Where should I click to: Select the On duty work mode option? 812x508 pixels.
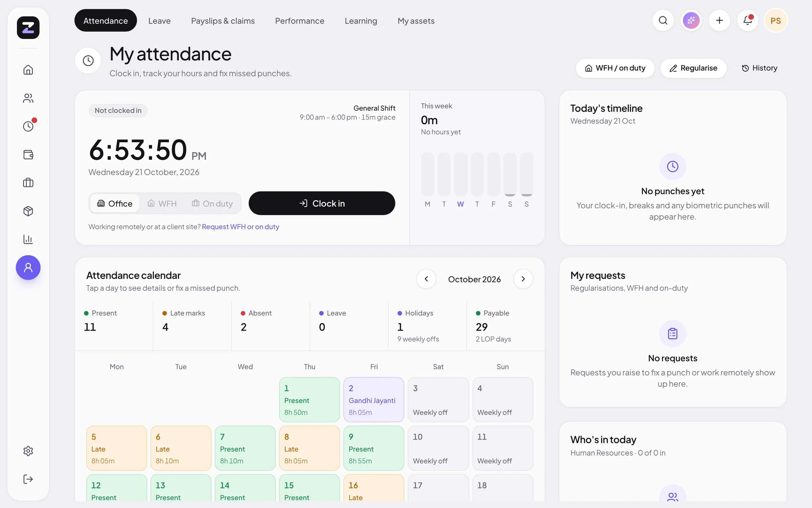212,203
